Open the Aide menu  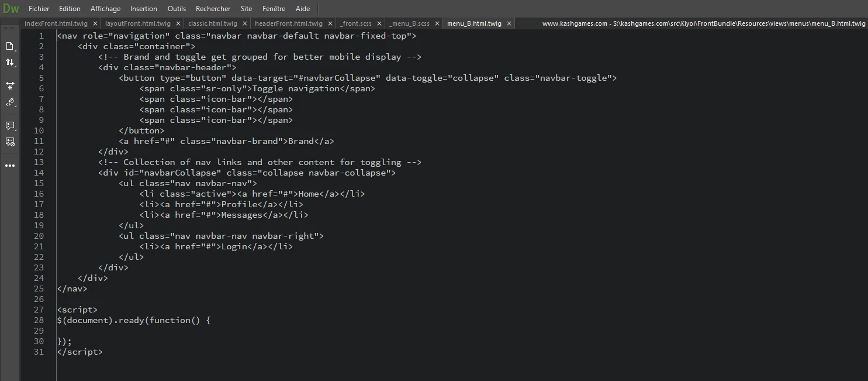(x=303, y=9)
